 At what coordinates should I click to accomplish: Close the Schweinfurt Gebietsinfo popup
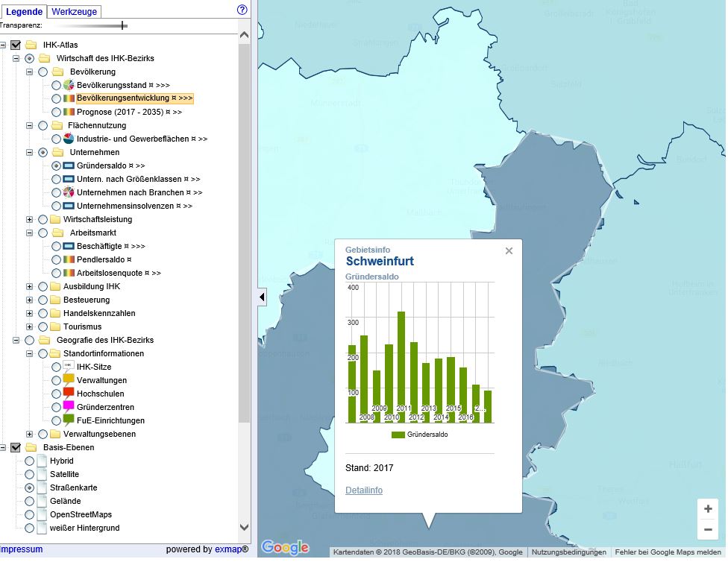tap(509, 251)
